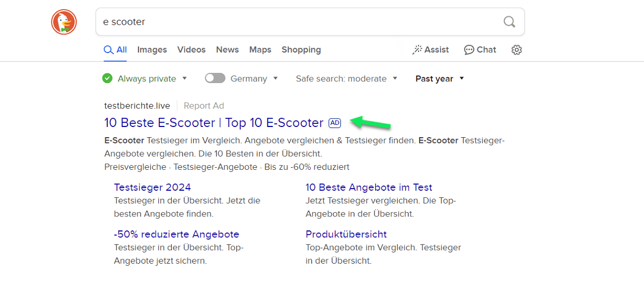Open the -50% reduzierte Angebote sitelink
The width and height of the screenshot is (644, 284).
click(x=177, y=234)
